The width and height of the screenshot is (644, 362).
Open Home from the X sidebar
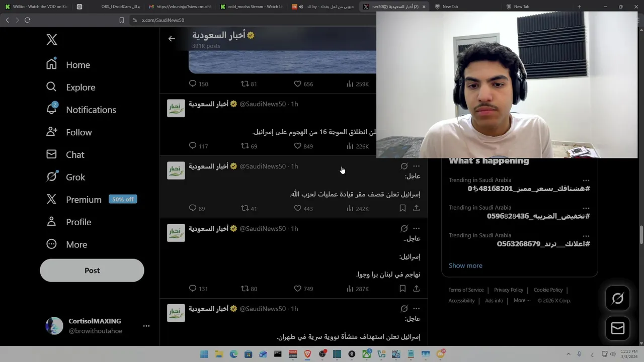pos(68,65)
